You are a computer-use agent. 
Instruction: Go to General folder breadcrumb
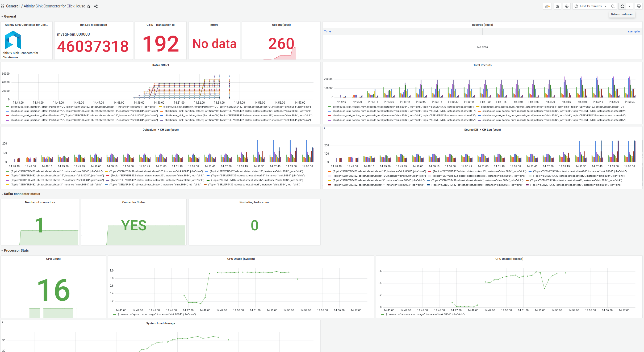13,6
